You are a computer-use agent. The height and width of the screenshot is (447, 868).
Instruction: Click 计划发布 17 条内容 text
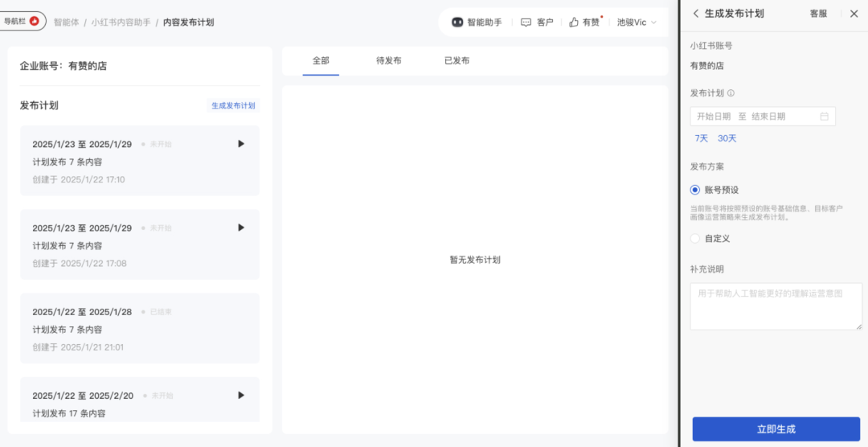tap(69, 413)
